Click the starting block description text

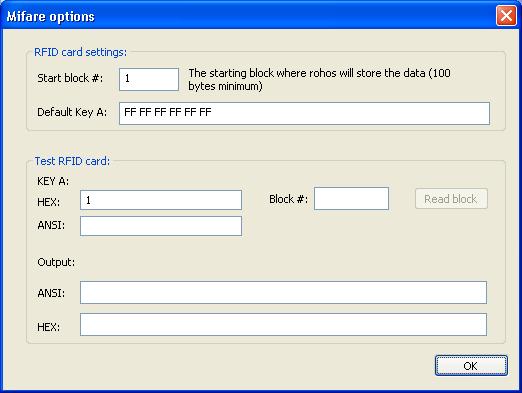[319, 80]
